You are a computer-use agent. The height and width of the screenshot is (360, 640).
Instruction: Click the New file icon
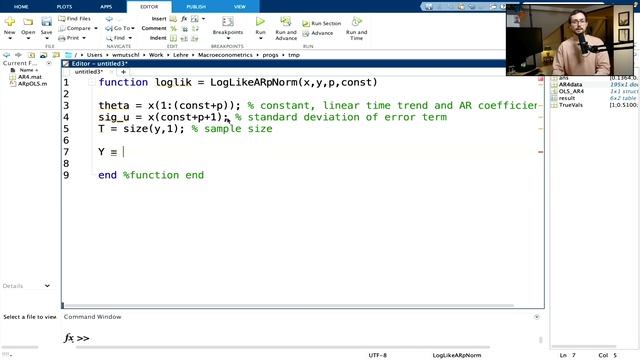click(10, 22)
